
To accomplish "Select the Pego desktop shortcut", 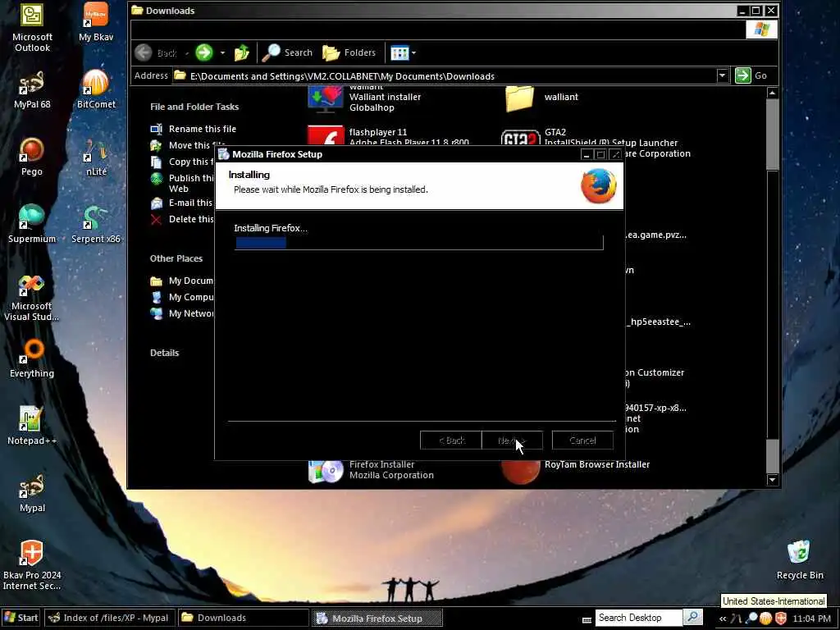I will [32, 157].
